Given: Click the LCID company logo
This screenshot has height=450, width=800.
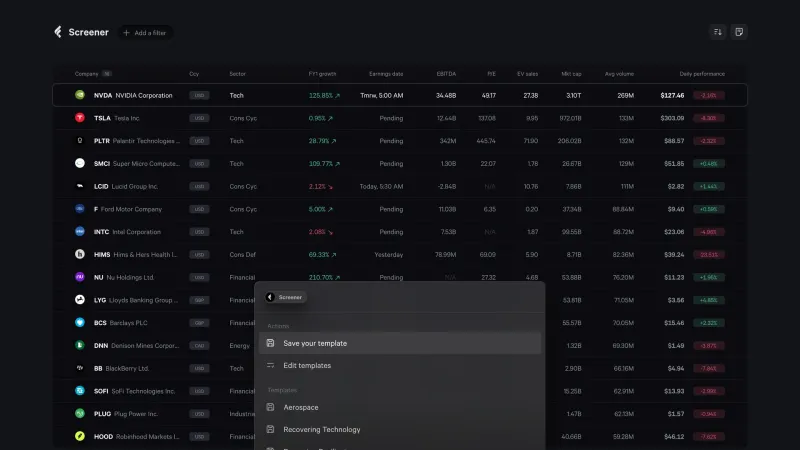Looking at the screenshot, I should [80, 186].
